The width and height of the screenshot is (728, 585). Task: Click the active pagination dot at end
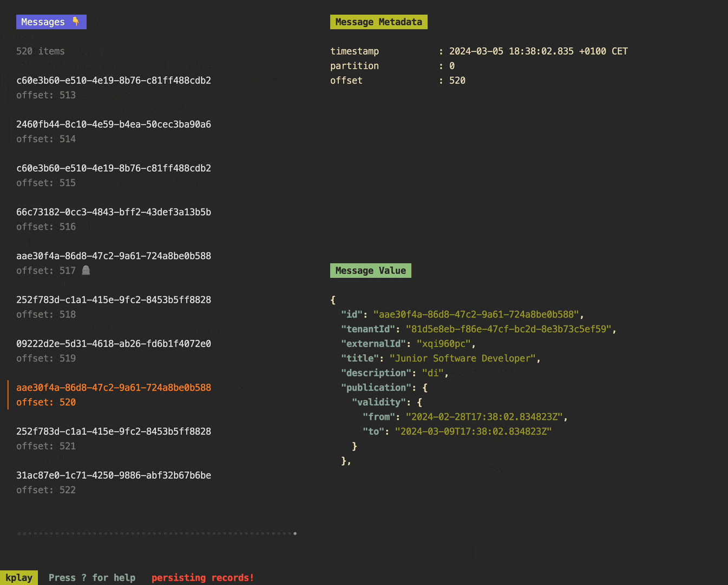[295, 534]
